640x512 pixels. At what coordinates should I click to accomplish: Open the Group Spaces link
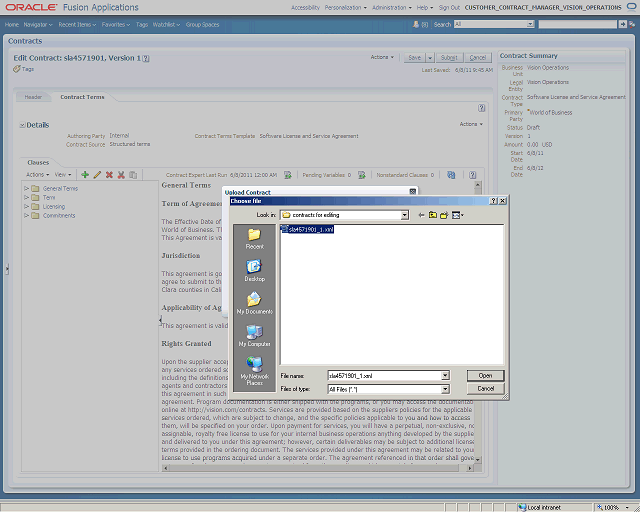202,24
